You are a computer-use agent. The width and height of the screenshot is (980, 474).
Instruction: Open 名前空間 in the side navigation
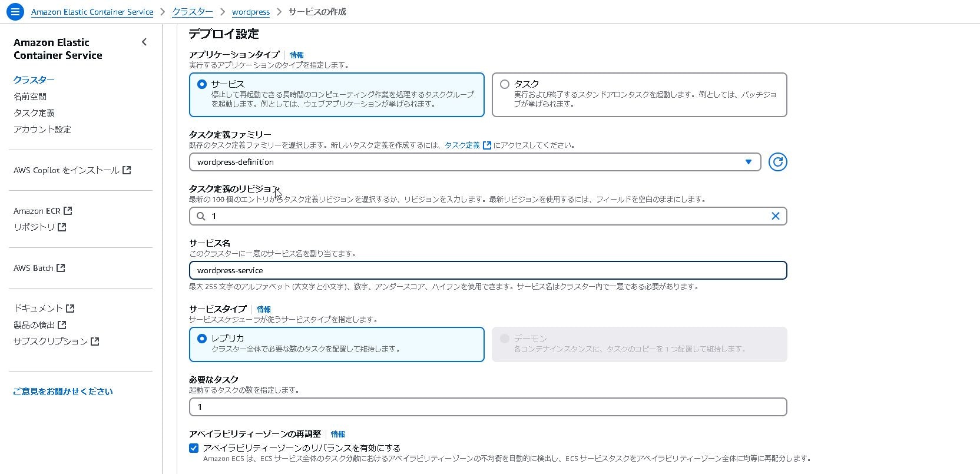click(x=30, y=96)
